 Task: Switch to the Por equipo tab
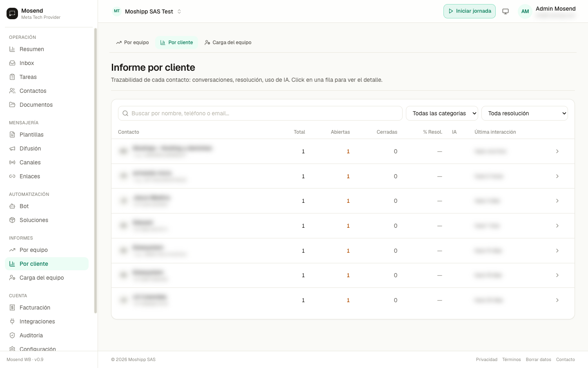[132, 43]
